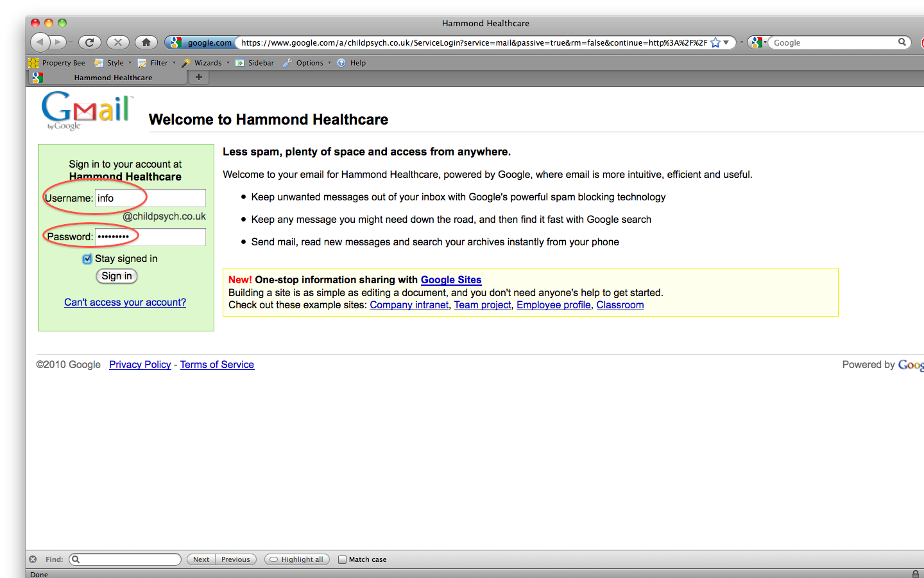Open the Team project example link
The image size is (924, 578).
pyautogui.click(x=483, y=305)
